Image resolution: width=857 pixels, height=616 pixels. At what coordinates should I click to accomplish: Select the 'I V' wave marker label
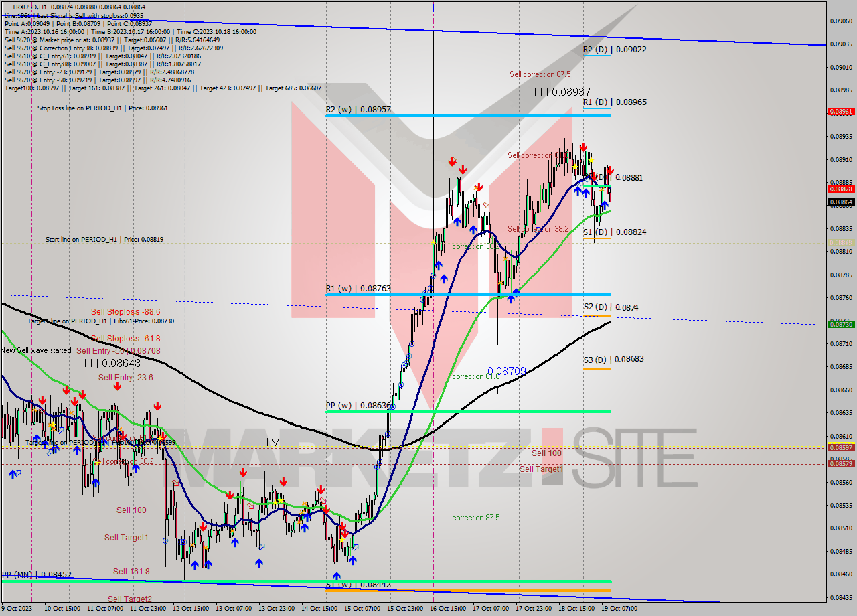pos(272,442)
